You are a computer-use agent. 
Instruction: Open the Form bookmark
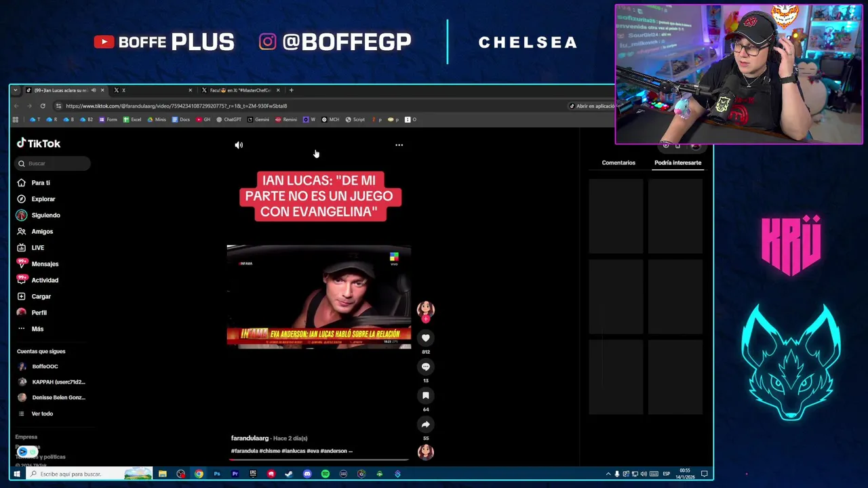(x=108, y=119)
